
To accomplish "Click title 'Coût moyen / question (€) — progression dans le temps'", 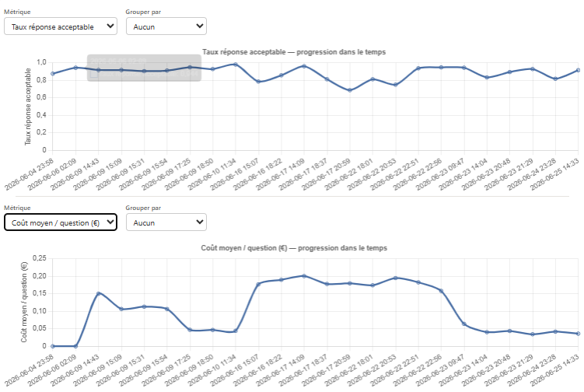I will tap(294, 248).
